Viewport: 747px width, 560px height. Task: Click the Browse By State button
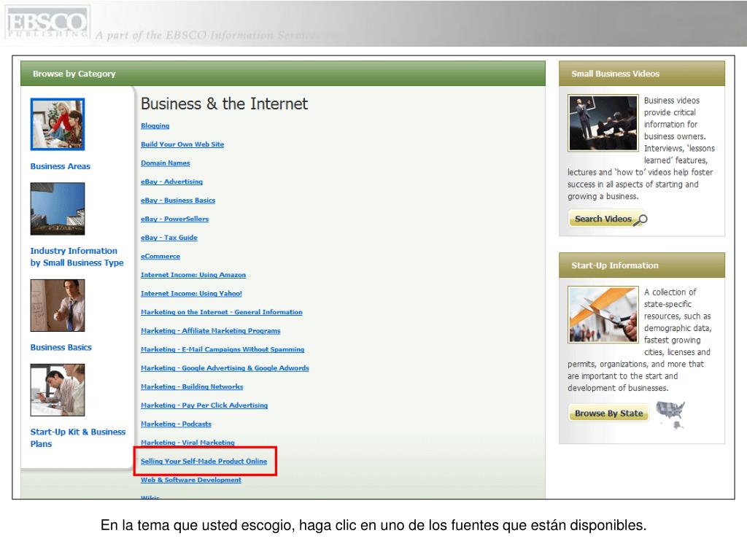click(609, 413)
